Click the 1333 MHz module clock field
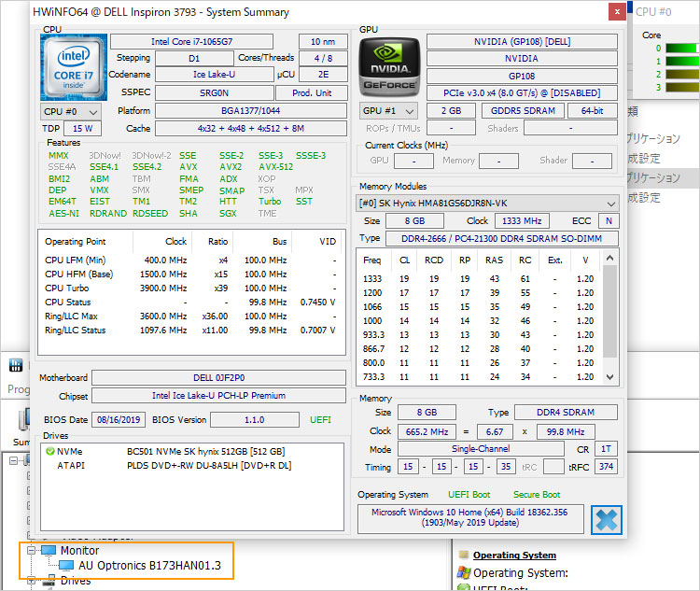The image size is (700, 591). pyautogui.click(x=522, y=220)
